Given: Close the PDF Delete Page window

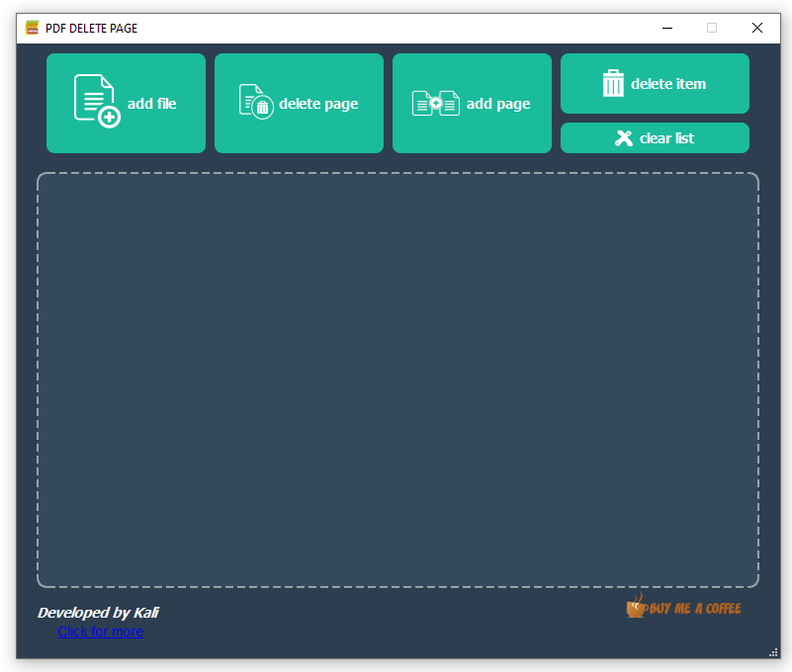Looking at the screenshot, I should (757, 28).
